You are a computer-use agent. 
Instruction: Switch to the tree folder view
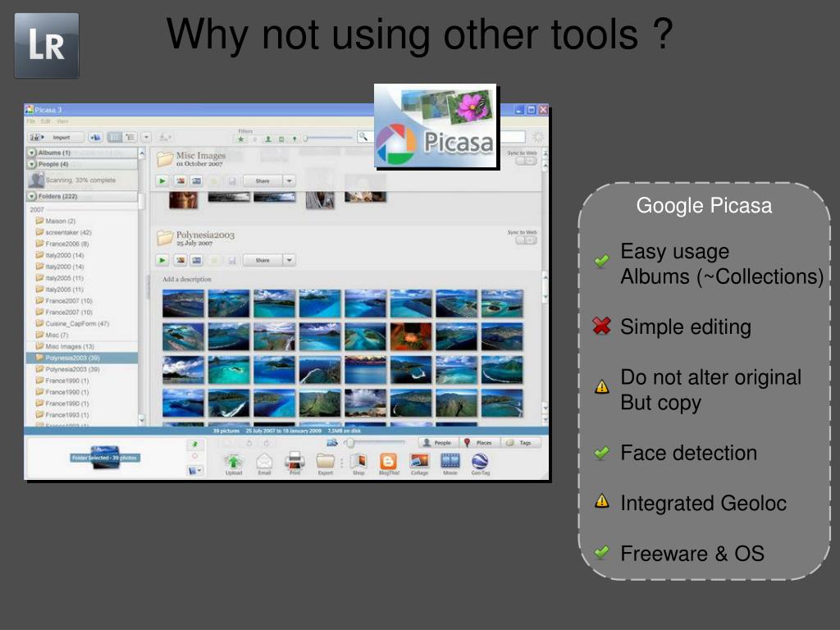point(130,137)
